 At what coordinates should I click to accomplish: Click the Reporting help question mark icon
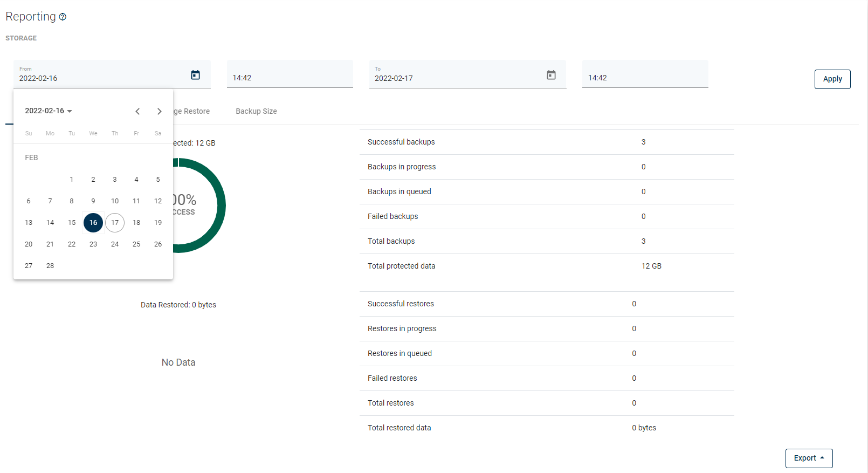tap(63, 17)
